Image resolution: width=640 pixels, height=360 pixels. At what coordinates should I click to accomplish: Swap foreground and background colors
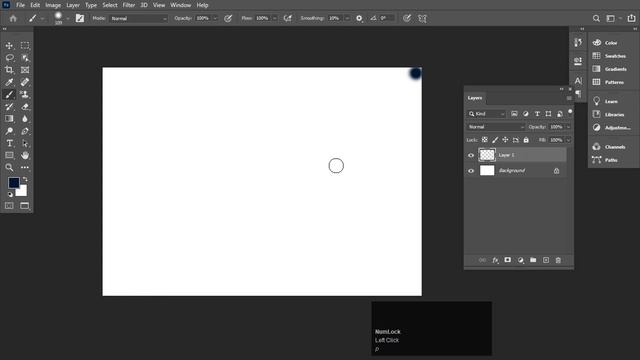(x=25, y=179)
